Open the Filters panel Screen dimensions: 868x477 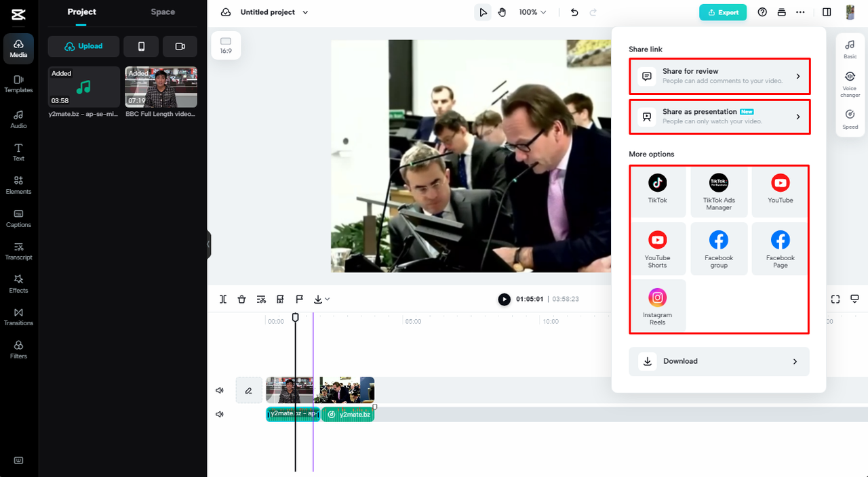pyautogui.click(x=18, y=350)
